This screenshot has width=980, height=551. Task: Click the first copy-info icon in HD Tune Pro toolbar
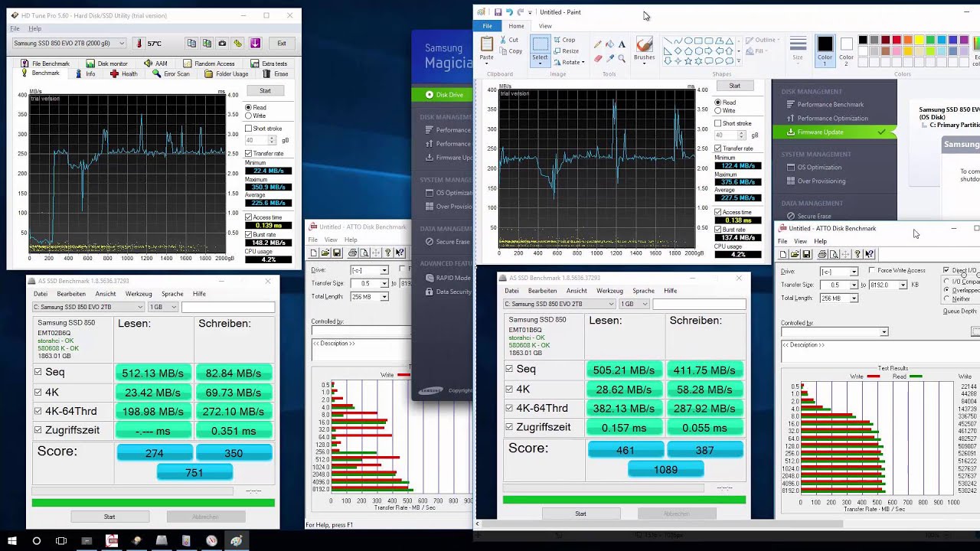point(191,44)
